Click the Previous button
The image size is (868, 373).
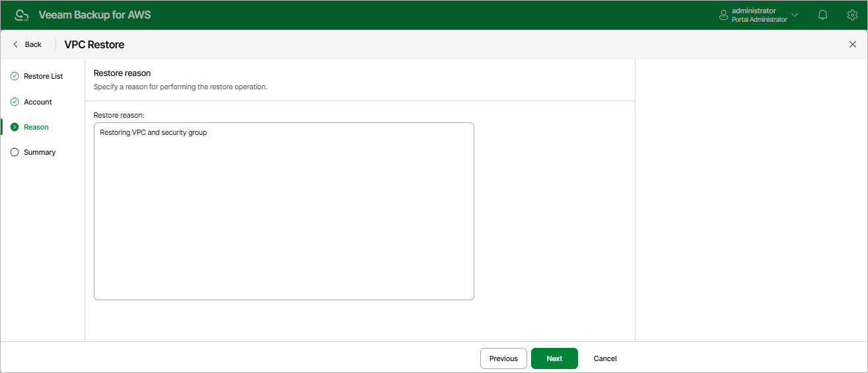(503, 358)
